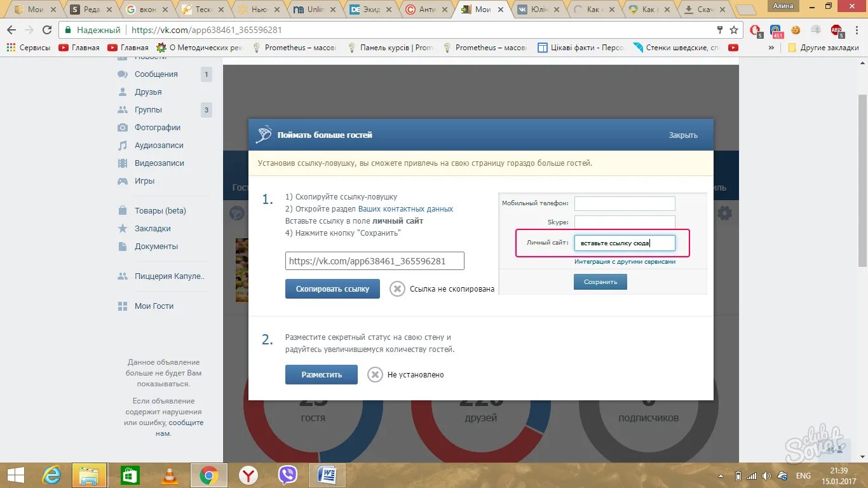Open the О Методических рек bookmark

point(199,48)
